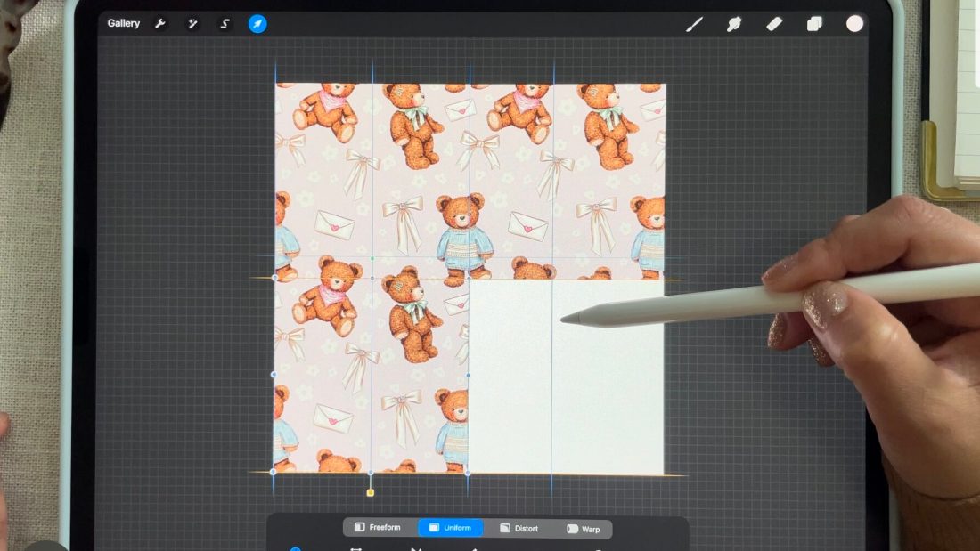The height and width of the screenshot is (551, 980).
Task: Toggle the blue Transform arrow tool
Action: [257, 24]
